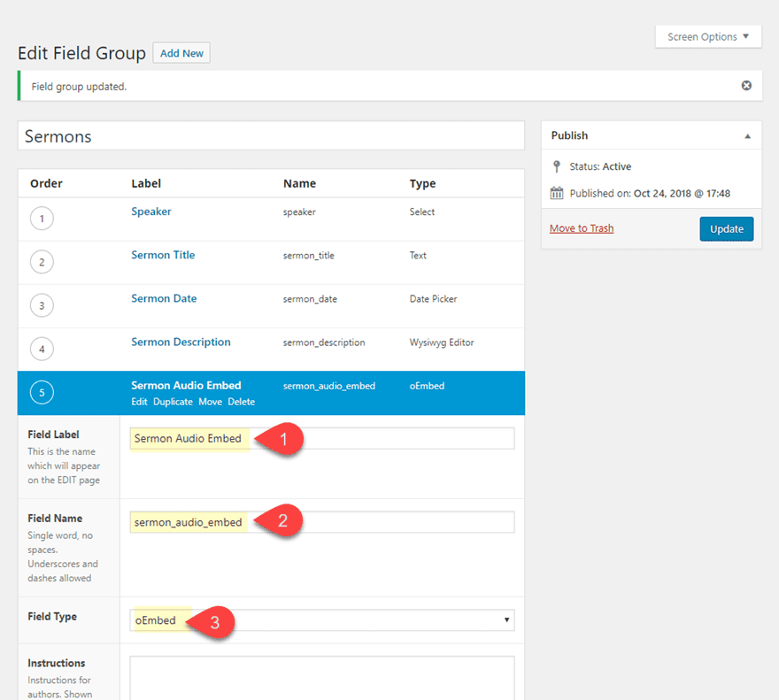779x700 pixels.
Task: Open the Sermon Description field
Action: click(181, 342)
